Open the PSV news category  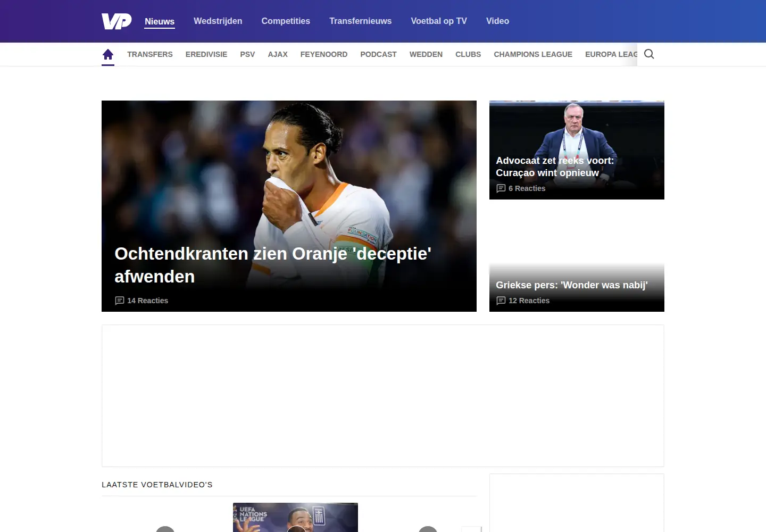[x=247, y=54]
